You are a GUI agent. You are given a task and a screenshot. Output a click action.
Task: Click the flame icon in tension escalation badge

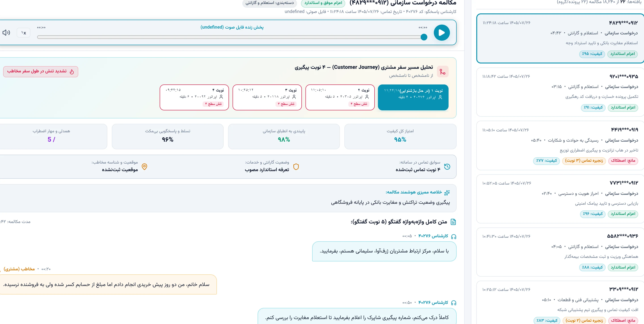pos(72,72)
